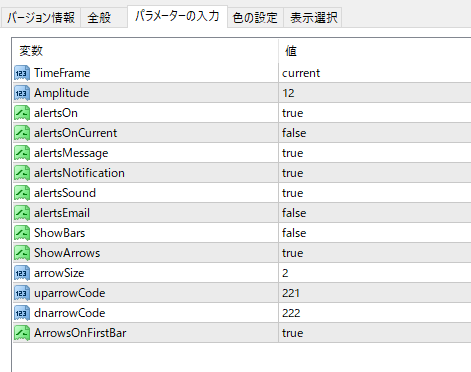This screenshot has height=372, width=471.
Task: Select the alertsNotification variable name
Action: [79, 173]
